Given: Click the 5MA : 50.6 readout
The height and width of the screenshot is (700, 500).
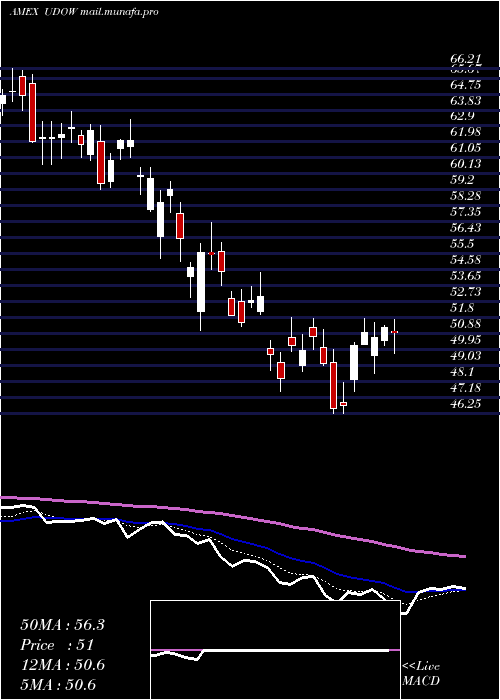Looking at the screenshot, I should click(x=58, y=685).
